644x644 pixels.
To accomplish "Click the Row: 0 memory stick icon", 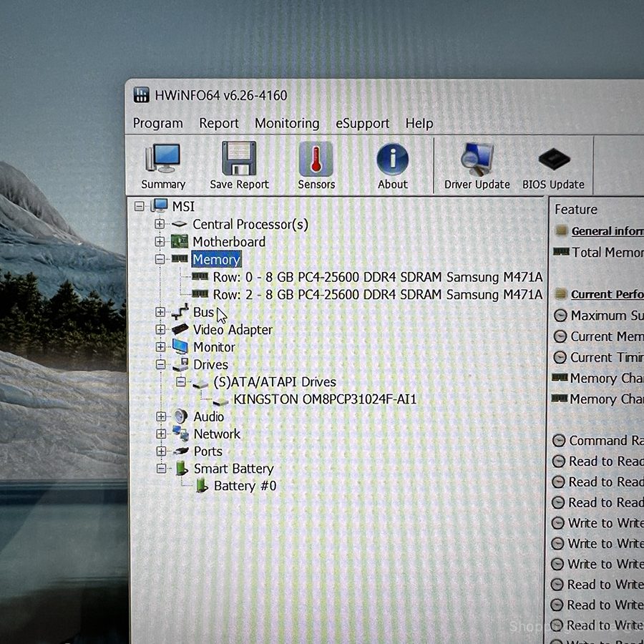I will pos(200,276).
